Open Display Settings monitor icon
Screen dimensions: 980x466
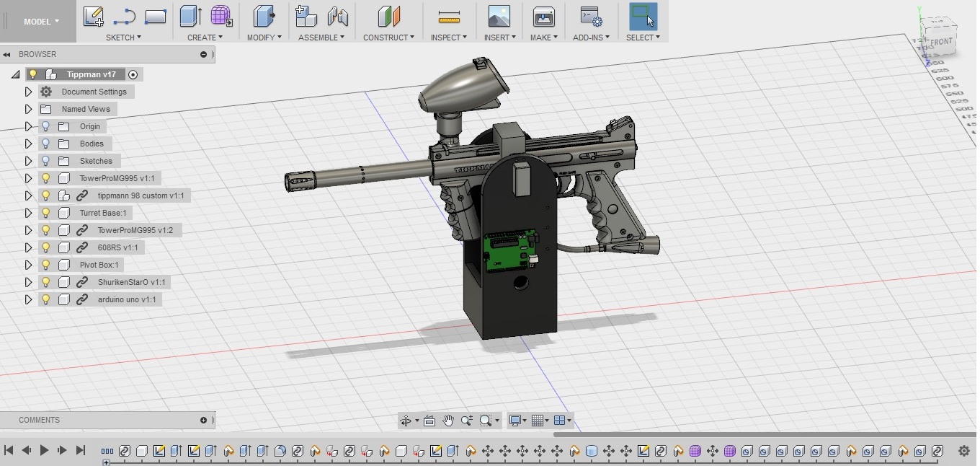(514, 421)
